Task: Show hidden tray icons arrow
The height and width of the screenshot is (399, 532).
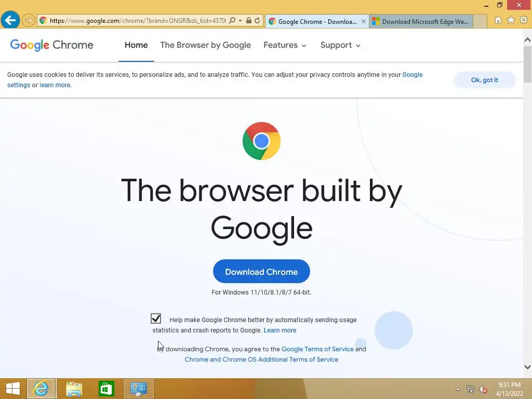Action: [458, 389]
